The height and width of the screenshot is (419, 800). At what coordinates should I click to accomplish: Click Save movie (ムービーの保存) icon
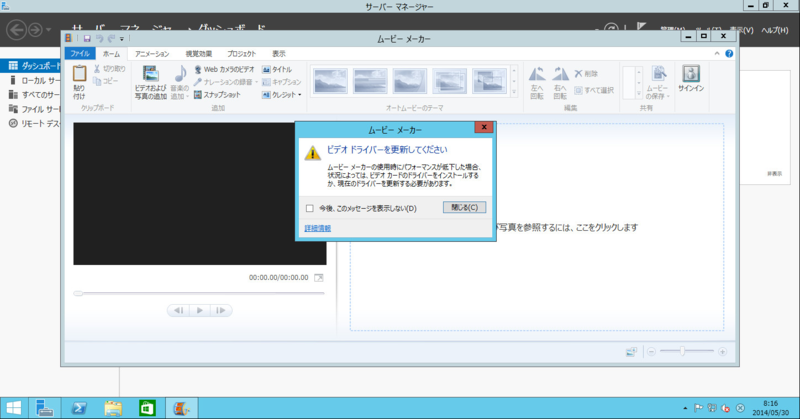pos(658,74)
